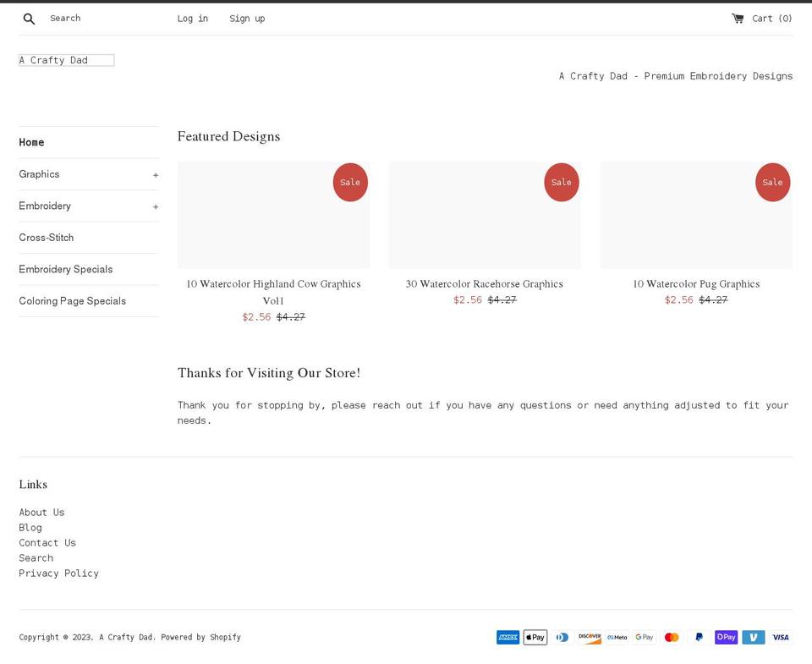Select the PayPal payment icon
This screenshot has height=664, width=812.
699,637
